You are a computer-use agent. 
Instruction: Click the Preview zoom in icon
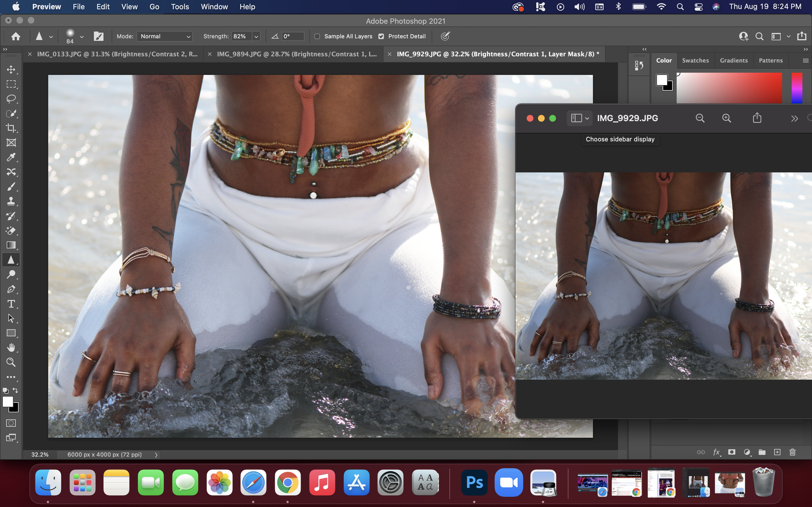click(727, 118)
